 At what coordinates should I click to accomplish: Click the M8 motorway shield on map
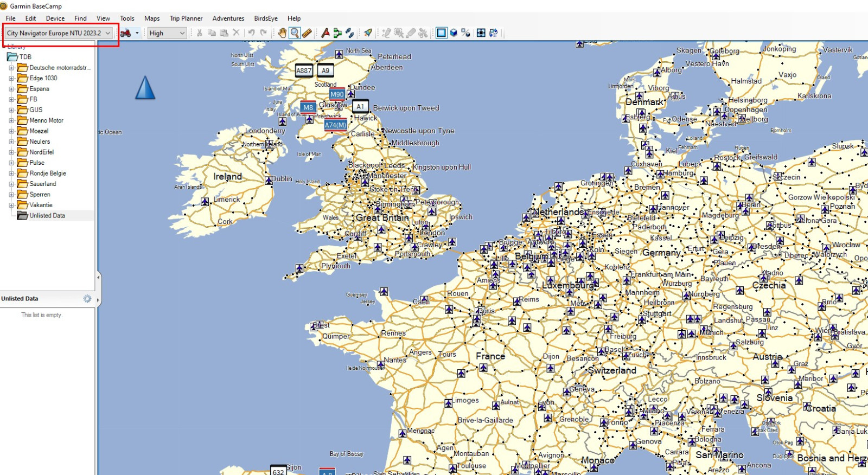[x=308, y=107]
